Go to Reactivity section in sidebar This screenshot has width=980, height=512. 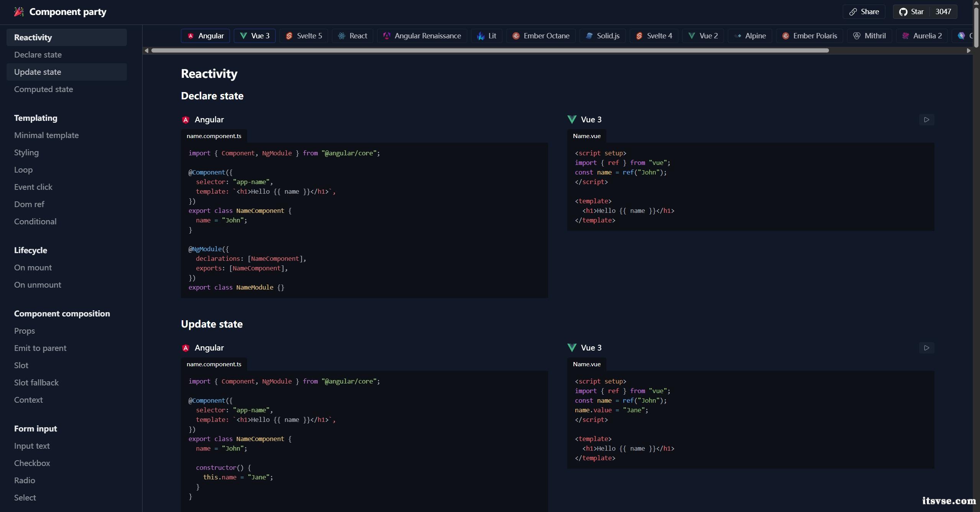(66, 38)
